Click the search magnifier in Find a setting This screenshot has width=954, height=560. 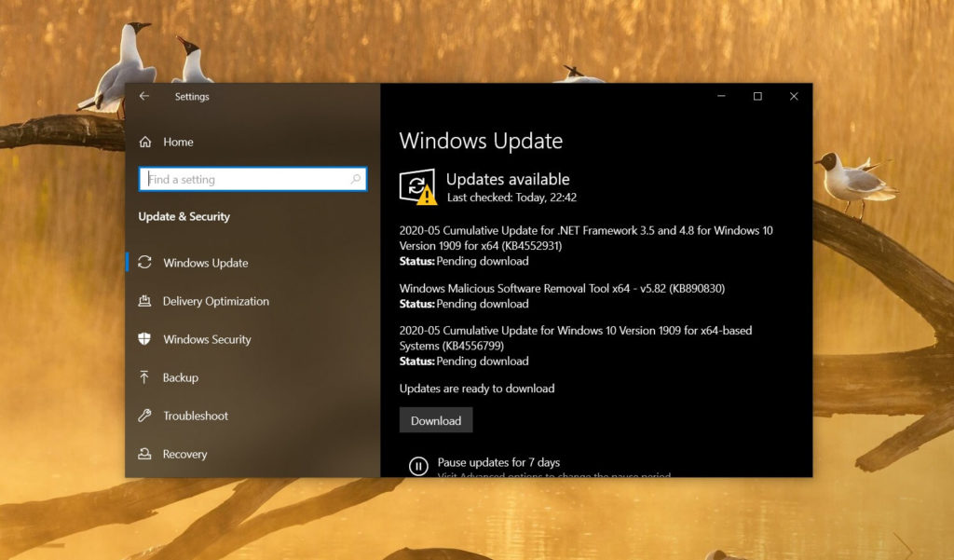356,178
